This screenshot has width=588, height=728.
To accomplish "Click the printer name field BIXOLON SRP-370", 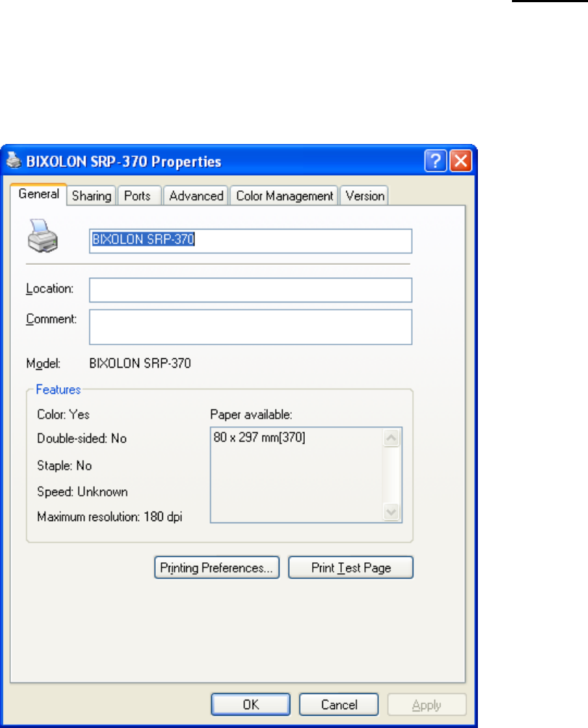I will [x=251, y=240].
